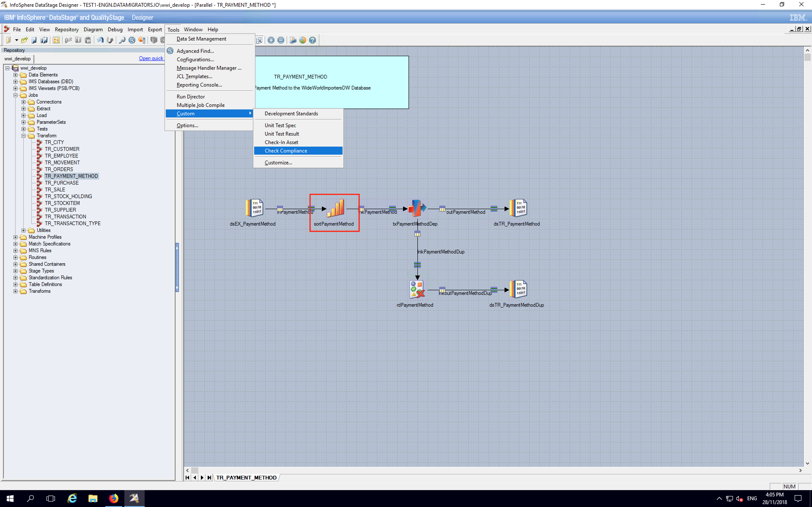Collapse the Transform folder in repository
Screen dimensions: 812x507
[x=23, y=136]
